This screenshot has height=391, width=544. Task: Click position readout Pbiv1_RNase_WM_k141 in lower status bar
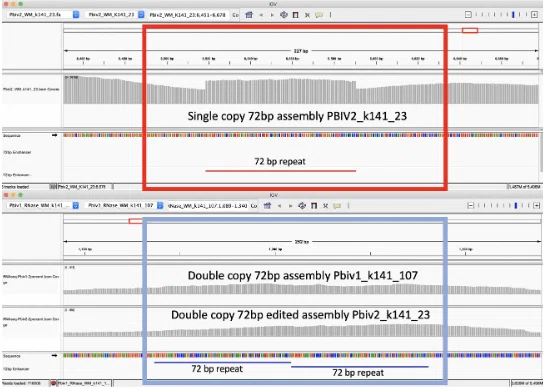(x=84, y=383)
